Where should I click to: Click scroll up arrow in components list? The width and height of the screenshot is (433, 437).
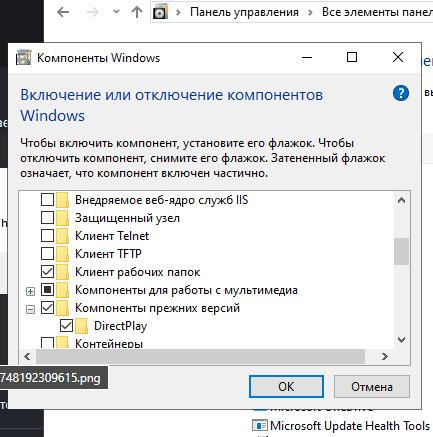click(401, 200)
